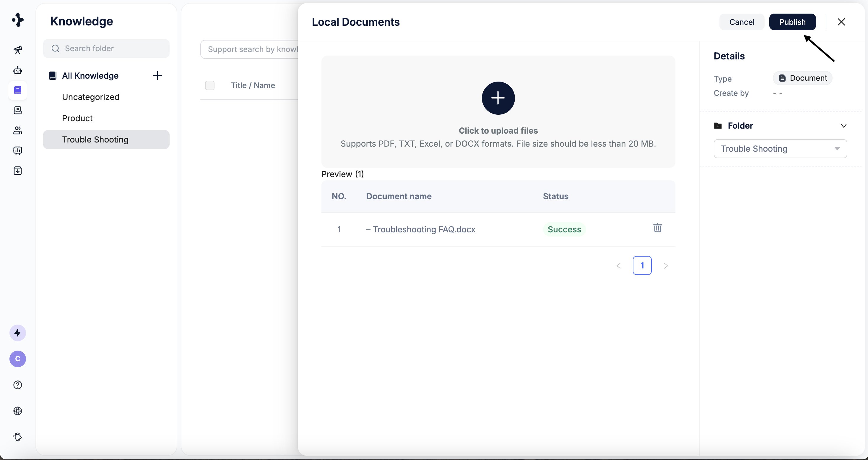This screenshot has width=868, height=460.
Task: Click the Search folder input
Action: (106, 48)
